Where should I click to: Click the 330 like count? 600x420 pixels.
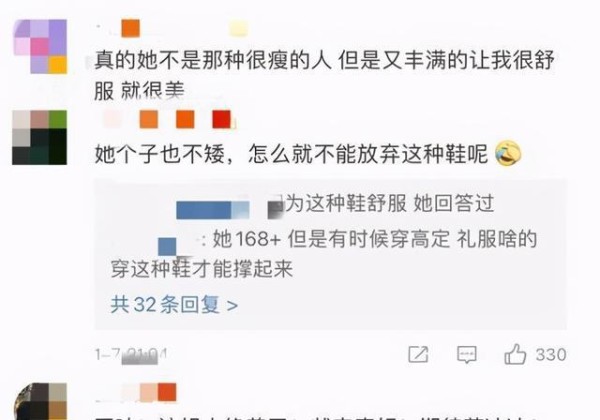point(551,355)
